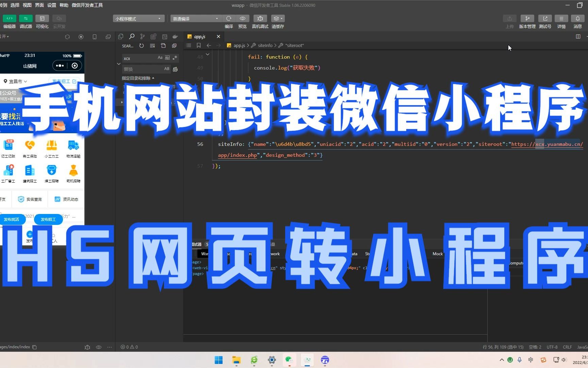Click 清缓存 to clear the cache
The height and width of the screenshot is (368, 588).
(x=277, y=19)
